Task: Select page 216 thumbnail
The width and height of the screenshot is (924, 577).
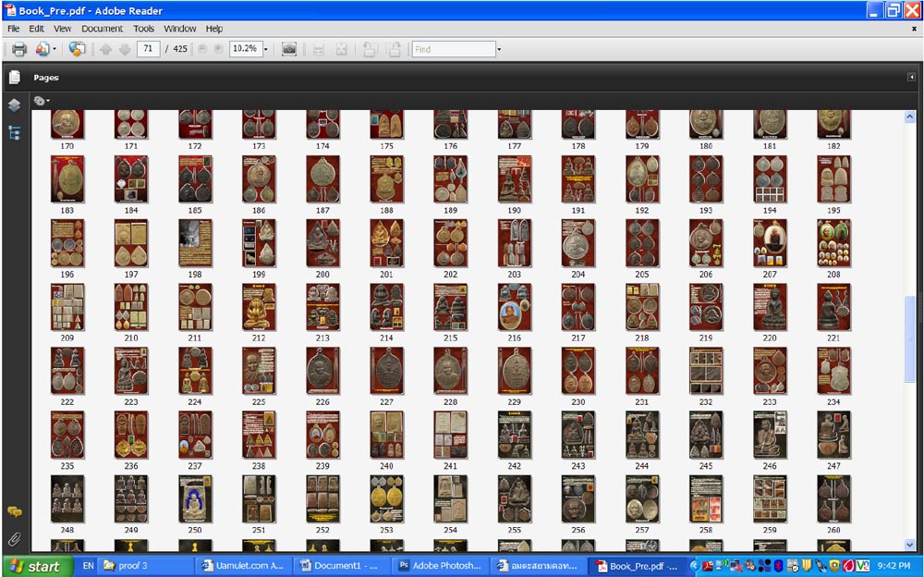Action: tap(514, 307)
